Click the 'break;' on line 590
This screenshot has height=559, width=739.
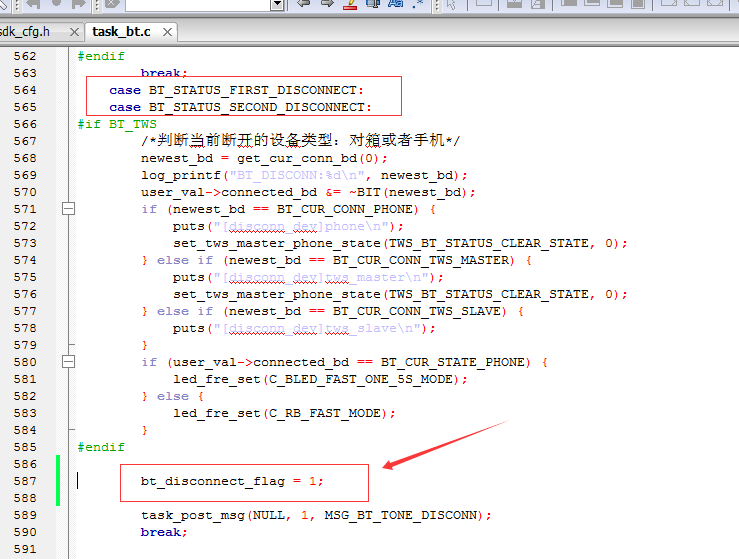(164, 532)
